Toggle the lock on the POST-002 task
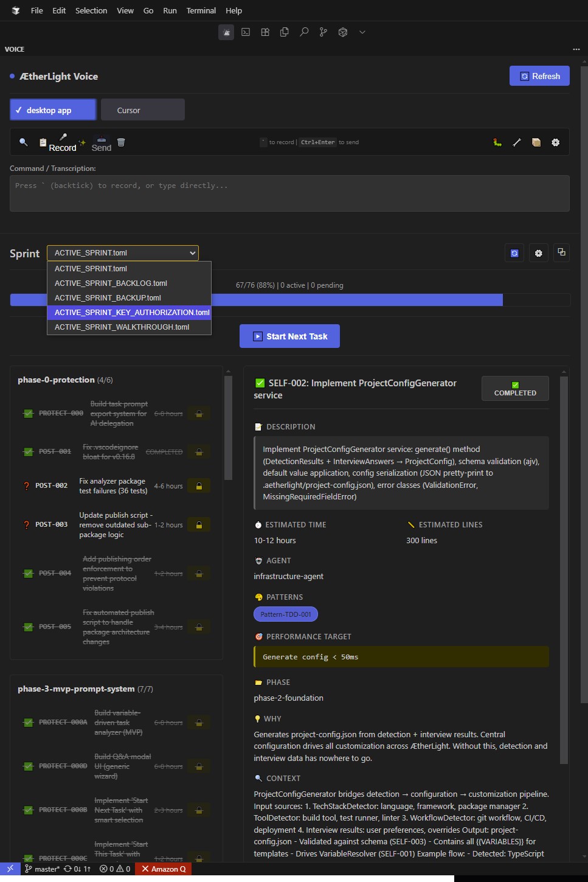588x882 pixels. (x=199, y=485)
